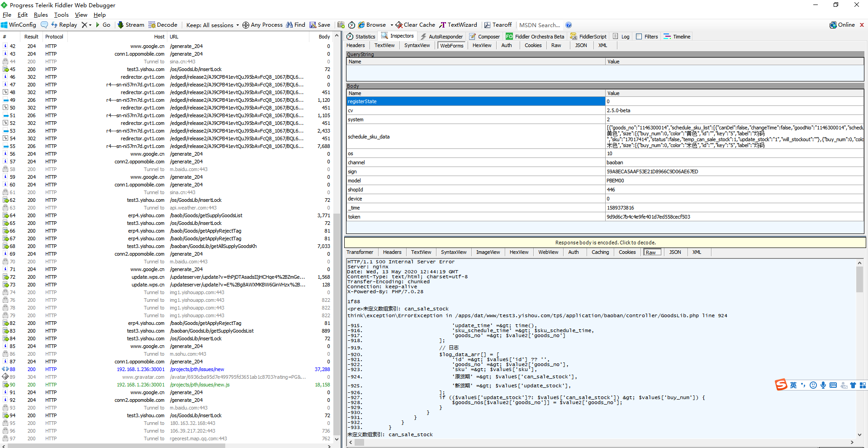Click the Online network status indicator
This screenshot has height=448, width=868.
click(x=842, y=25)
